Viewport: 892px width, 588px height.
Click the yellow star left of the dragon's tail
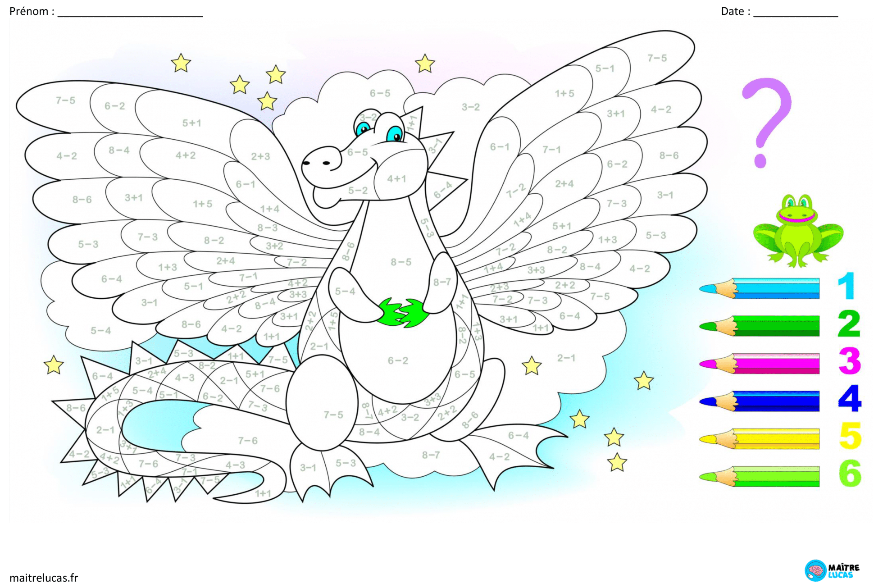(54, 365)
